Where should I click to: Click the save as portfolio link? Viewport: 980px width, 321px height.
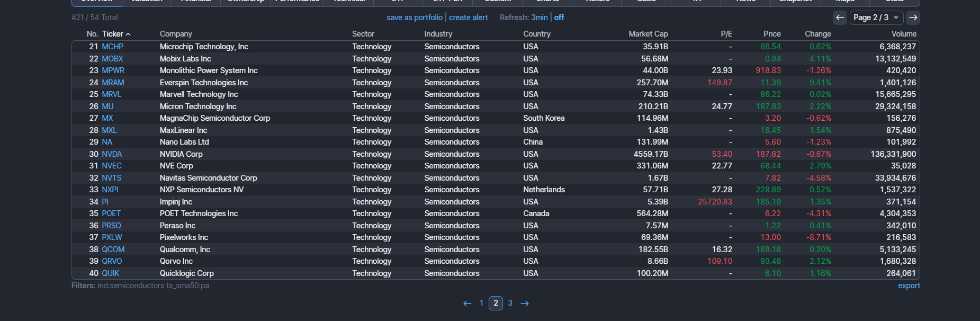(x=415, y=17)
